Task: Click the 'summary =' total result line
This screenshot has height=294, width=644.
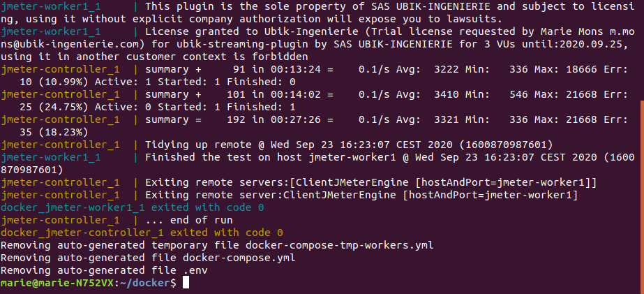Action: (x=315, y=126)
